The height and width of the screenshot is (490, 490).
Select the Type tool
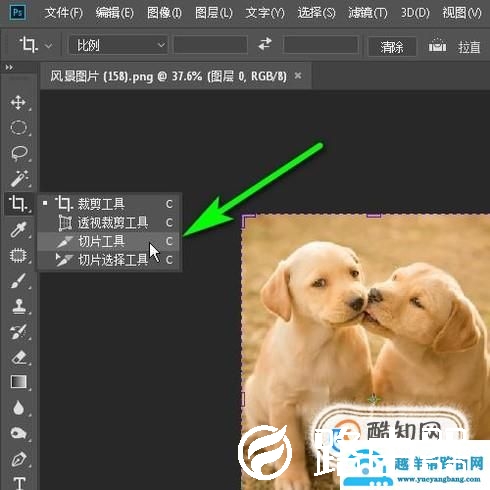(x=19, y=483)
